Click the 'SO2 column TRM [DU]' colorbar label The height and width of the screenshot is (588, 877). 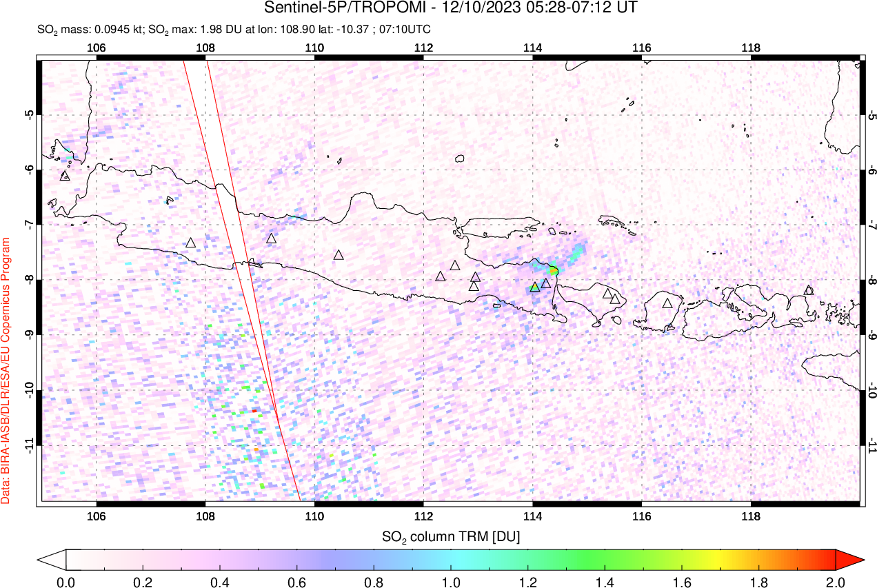click(x=451, y=536)
